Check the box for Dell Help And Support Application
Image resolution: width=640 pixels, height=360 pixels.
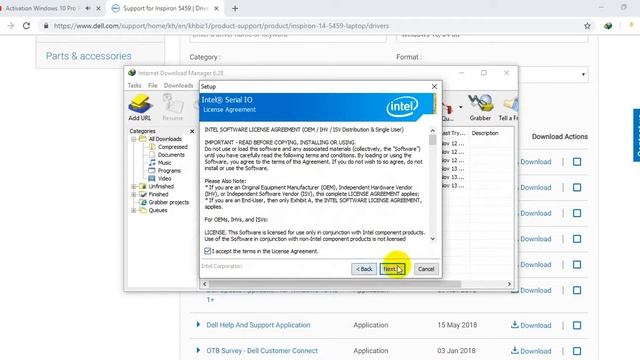[577, 325]
